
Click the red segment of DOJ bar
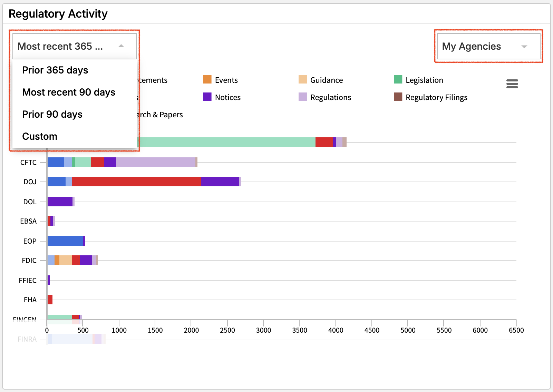point(136,182)
